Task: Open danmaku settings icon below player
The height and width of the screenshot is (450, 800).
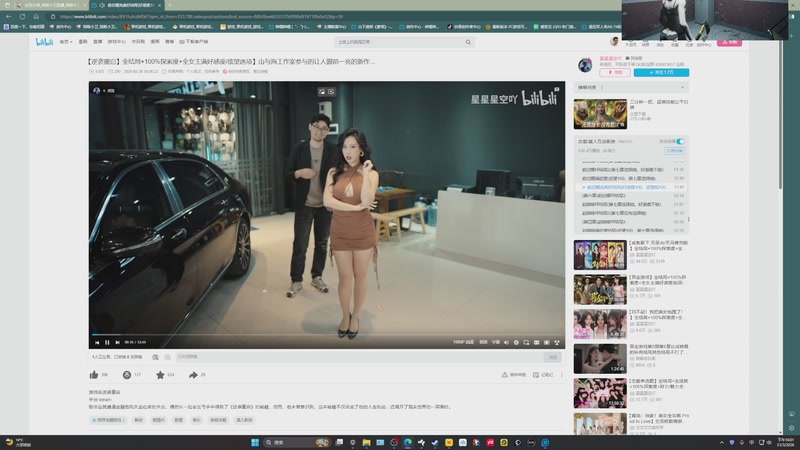Action: click(x=167, y=357)
